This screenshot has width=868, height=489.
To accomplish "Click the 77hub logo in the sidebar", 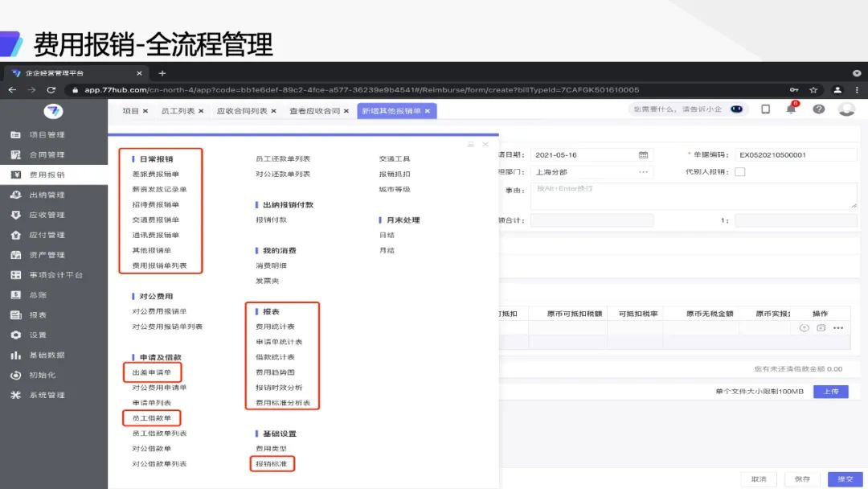I will point(53,111).
